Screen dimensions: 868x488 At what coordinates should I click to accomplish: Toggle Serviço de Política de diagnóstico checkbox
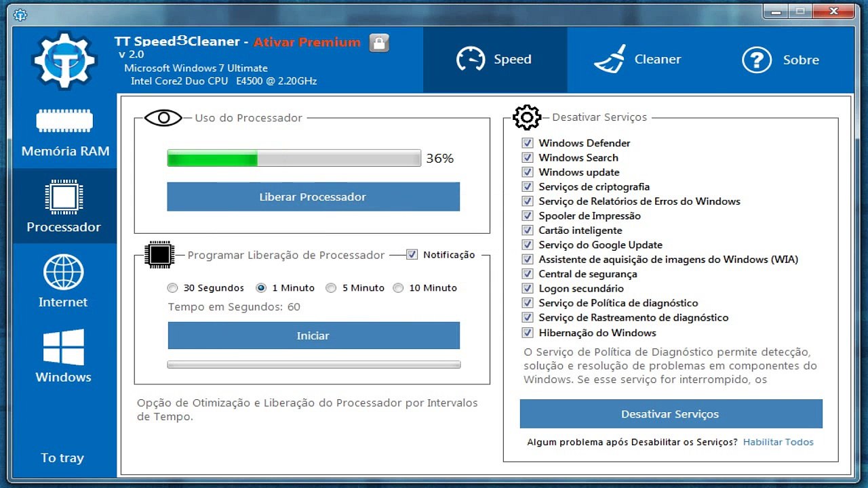point(527,304)
